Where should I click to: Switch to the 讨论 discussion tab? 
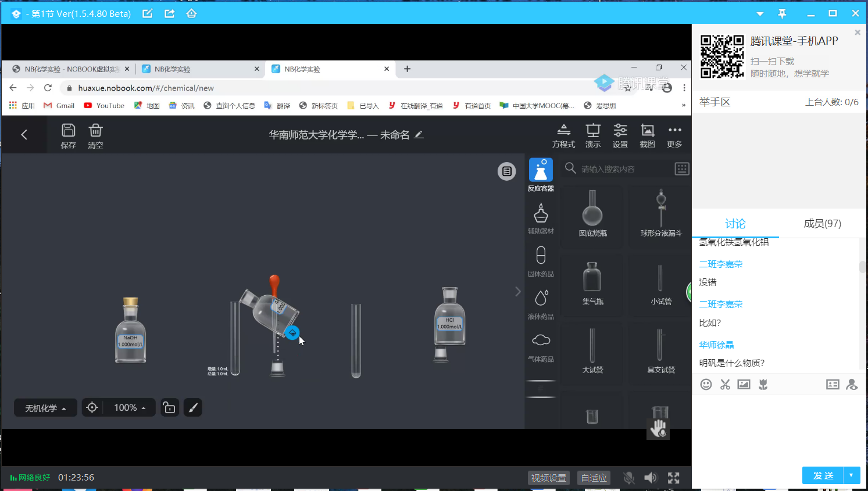pos(735,224)
